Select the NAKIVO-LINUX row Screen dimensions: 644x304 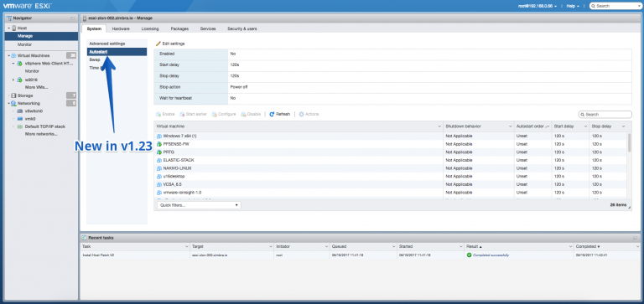tap(390, 168)
